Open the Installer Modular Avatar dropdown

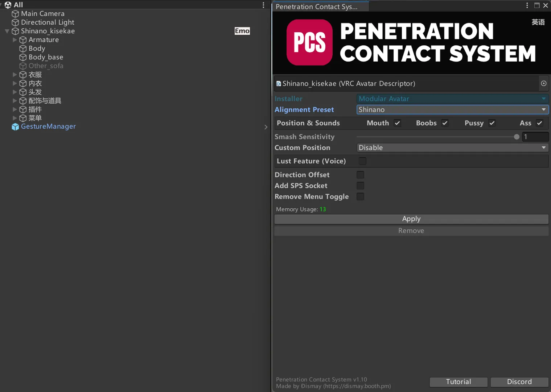tap(452, 99)
